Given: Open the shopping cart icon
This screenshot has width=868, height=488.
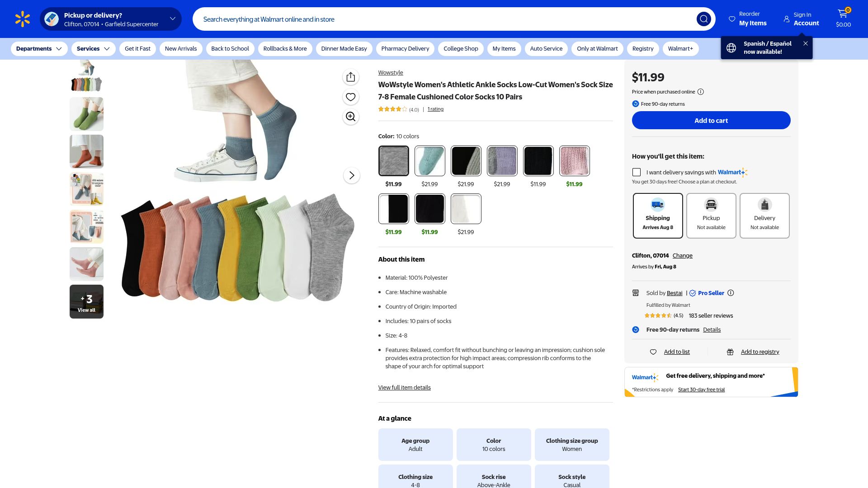Looking at the screenshot, I should pos(843,14).
